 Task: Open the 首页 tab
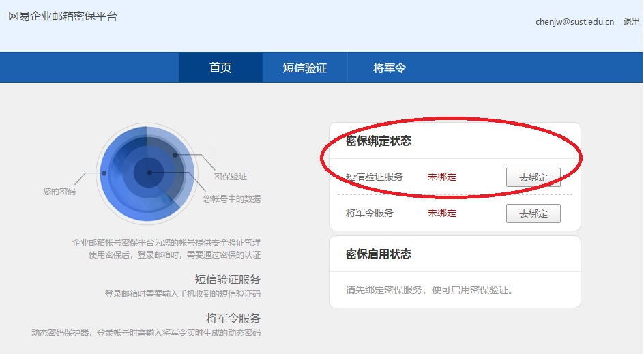[220, 68]
